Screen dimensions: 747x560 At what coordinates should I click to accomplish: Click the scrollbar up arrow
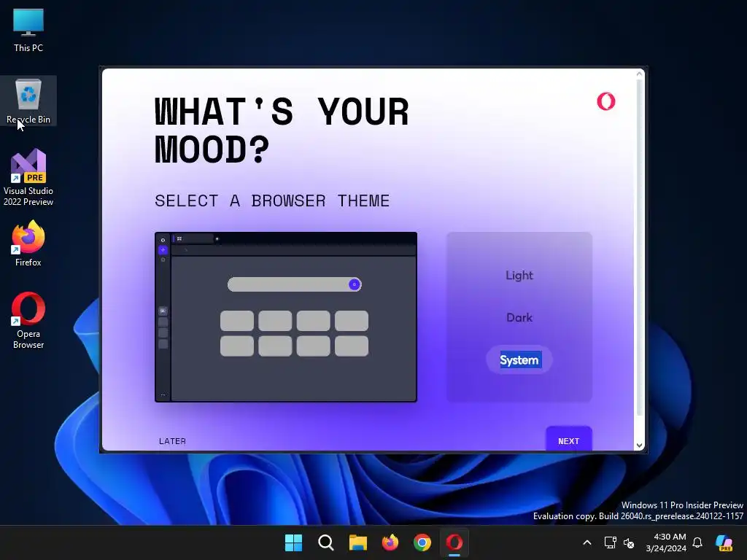[639, 74]
